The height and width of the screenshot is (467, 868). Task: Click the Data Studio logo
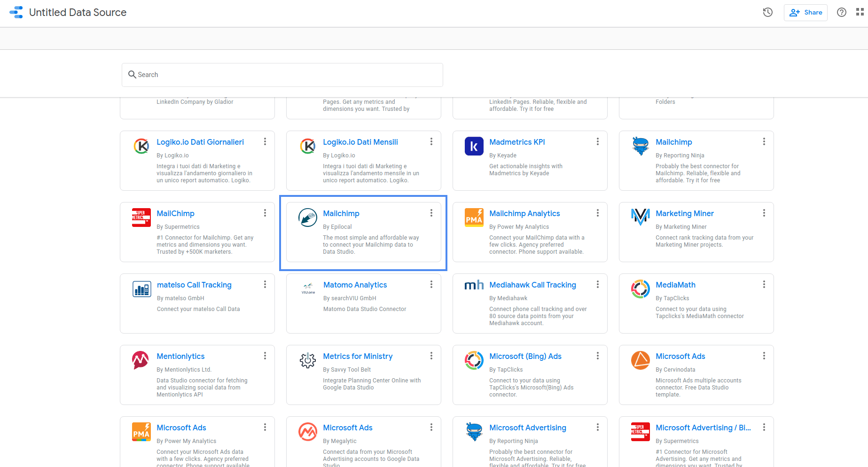pos(16,12)
